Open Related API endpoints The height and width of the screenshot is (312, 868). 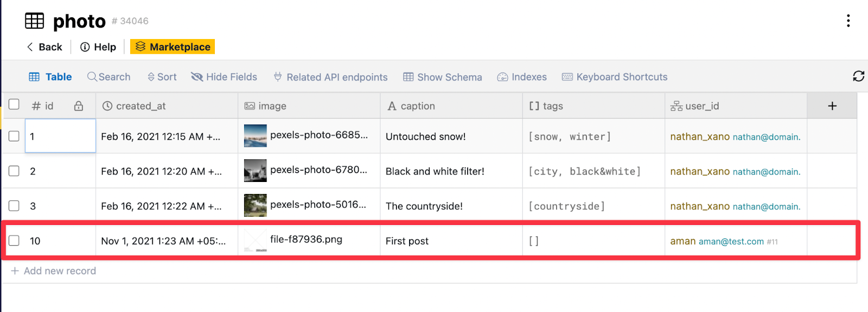(330, 77)
